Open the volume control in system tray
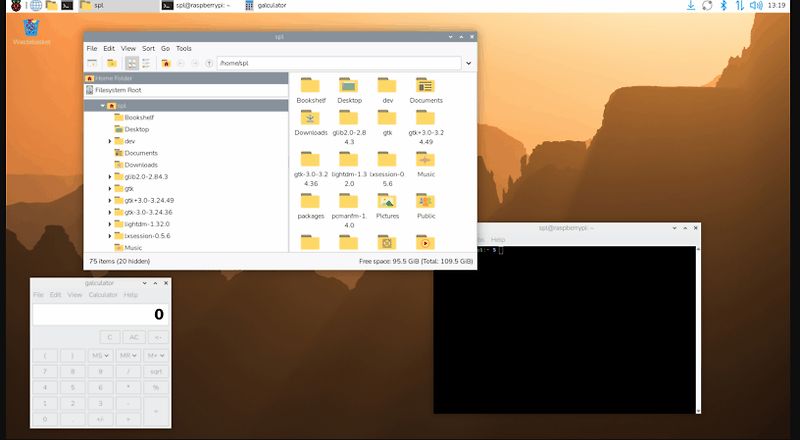This screenshot has height=440, width=800. (x=757, y=6)
